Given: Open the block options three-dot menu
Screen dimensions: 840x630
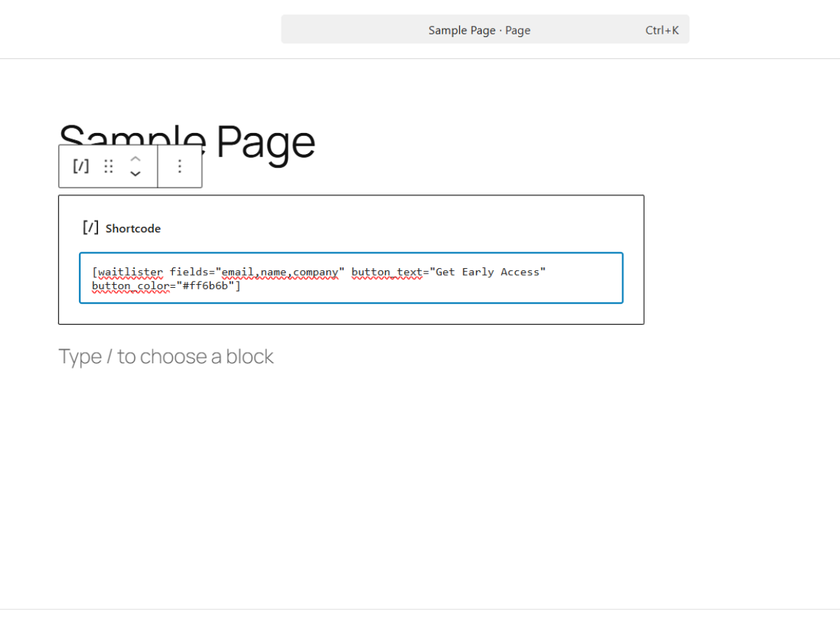Looking at the screenshot, I should [x=180, y=167].
